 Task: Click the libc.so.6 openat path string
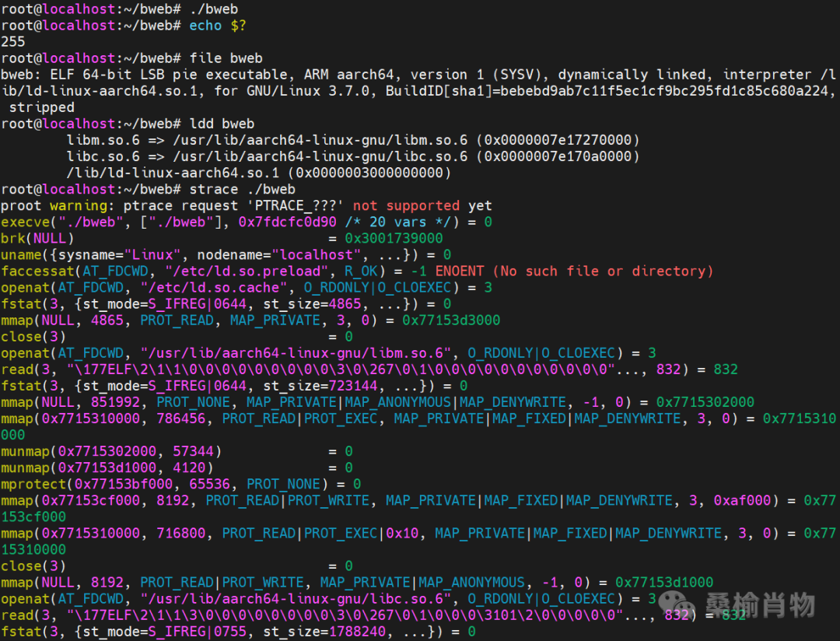coord(296,599)
